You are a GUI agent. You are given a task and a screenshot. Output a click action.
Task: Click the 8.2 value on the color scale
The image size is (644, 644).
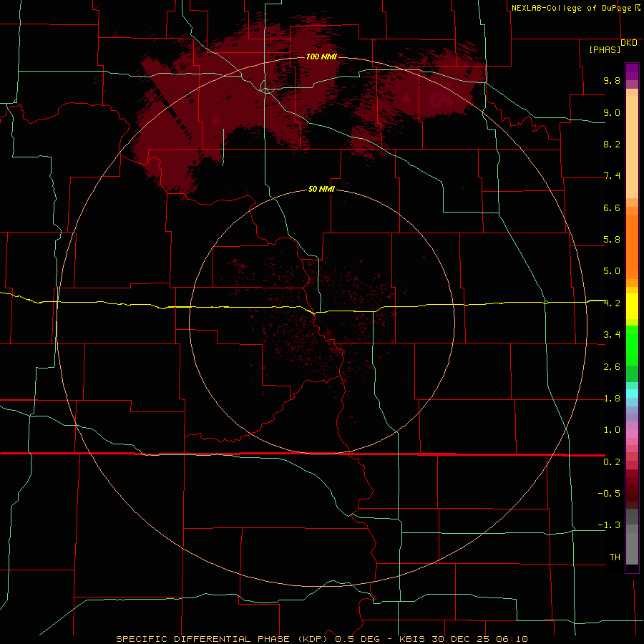[x=612, y=144]
